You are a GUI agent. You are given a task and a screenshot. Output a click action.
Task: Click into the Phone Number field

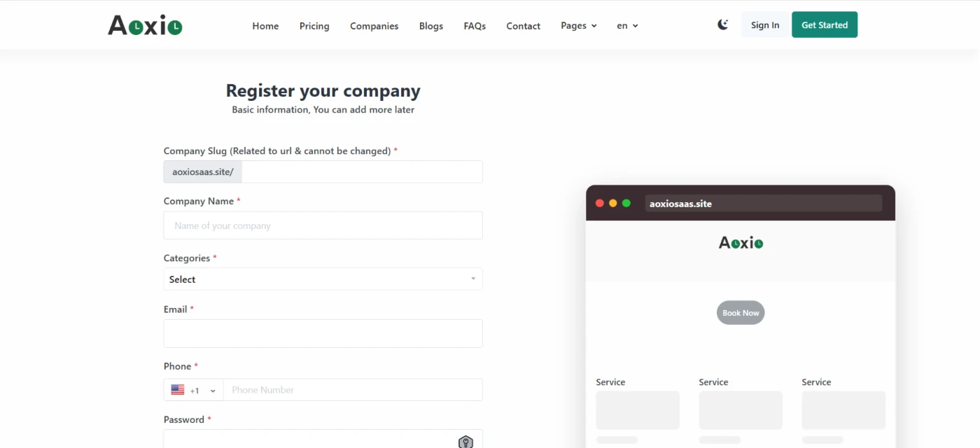pyautogui.click(x=353, y=390)
